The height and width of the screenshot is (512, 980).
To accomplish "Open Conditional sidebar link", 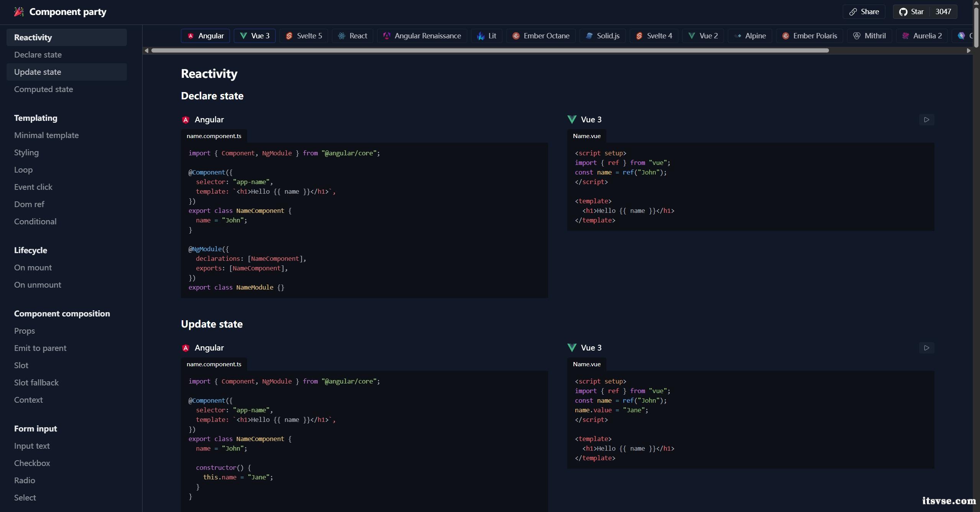I will [x=35, y=222].
